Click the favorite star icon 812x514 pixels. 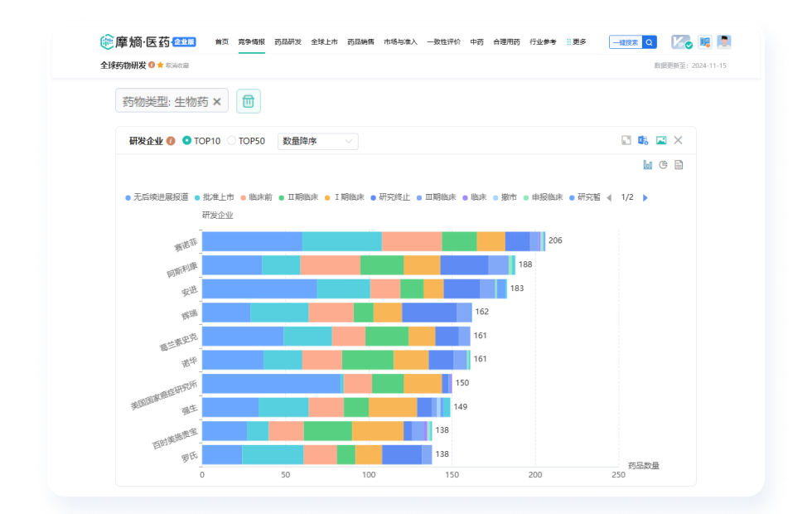[x=161, y=65]
